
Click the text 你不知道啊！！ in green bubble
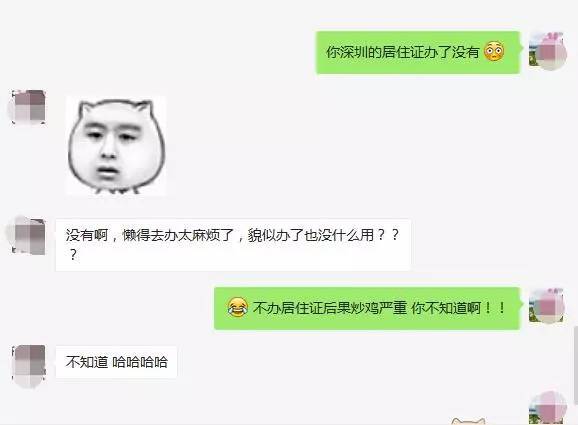458,308
